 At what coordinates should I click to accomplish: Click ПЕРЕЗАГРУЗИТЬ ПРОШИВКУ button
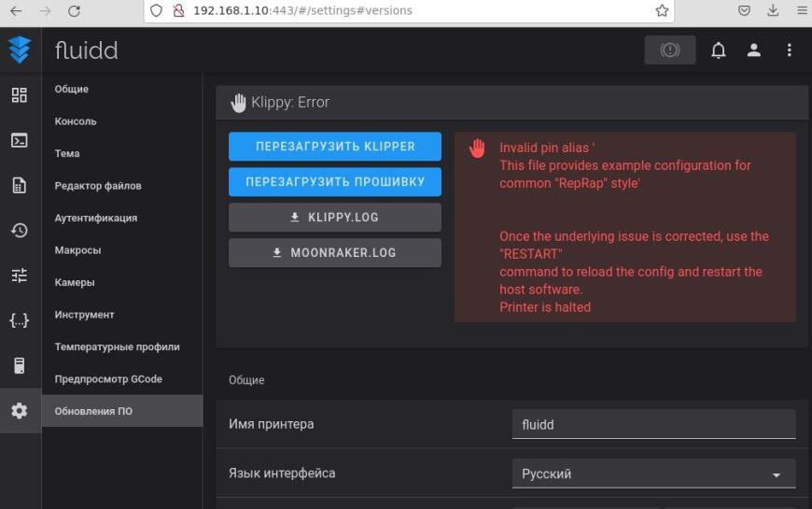[x=335, y=182]
